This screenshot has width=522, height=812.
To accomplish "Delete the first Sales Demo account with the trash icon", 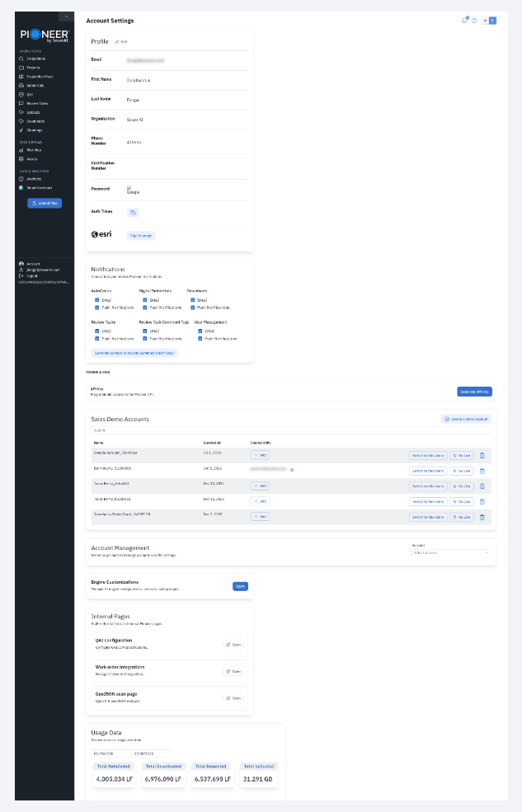I will click(x=482, y=456).
